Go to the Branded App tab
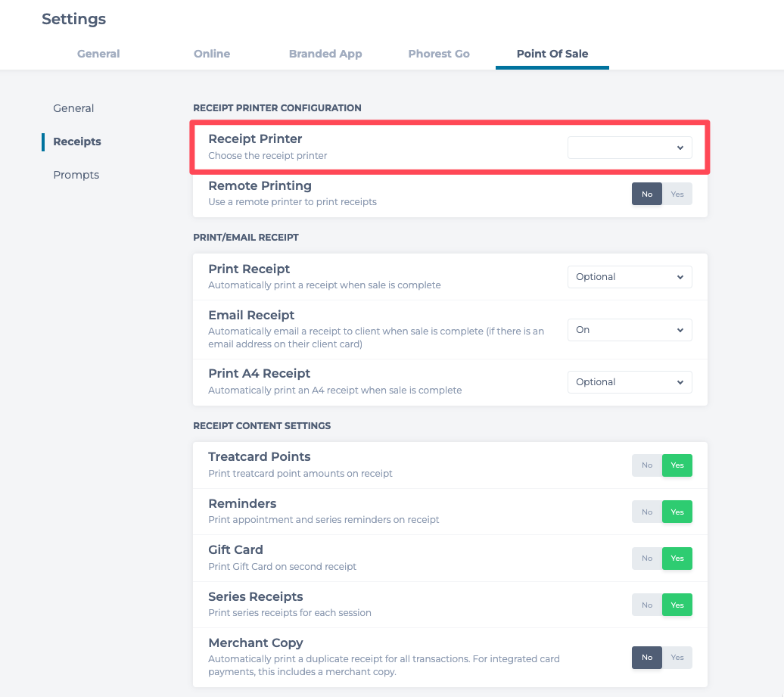784x697 pixels. pos(325,54)
